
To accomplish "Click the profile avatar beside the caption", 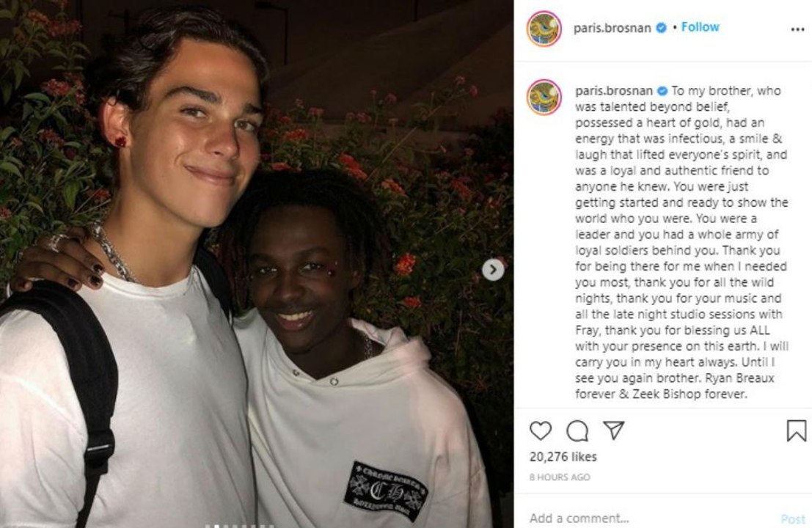I will click(x=544, y=98).
